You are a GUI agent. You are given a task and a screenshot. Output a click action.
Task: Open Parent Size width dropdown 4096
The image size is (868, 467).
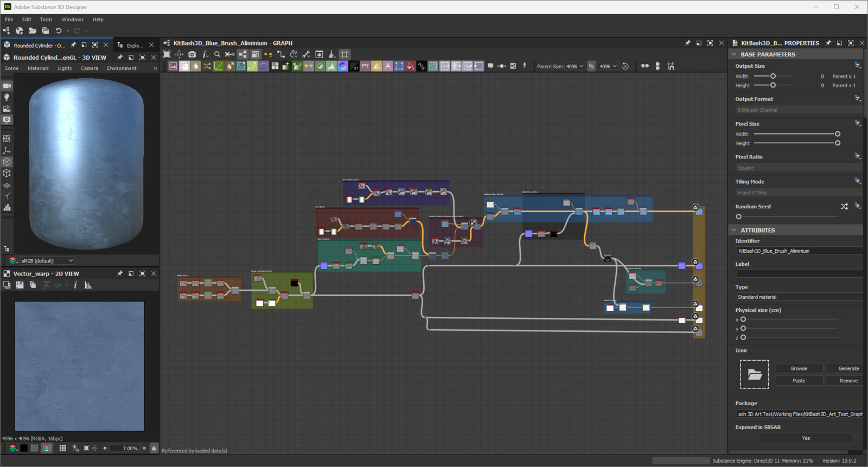pos(575,66)
